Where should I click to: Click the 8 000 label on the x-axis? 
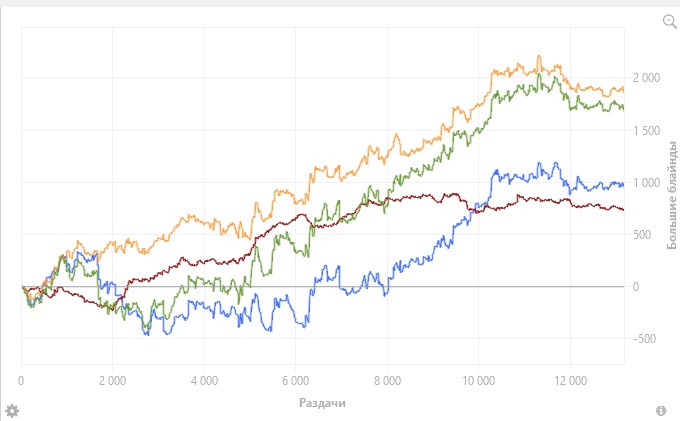click(387, 381)
